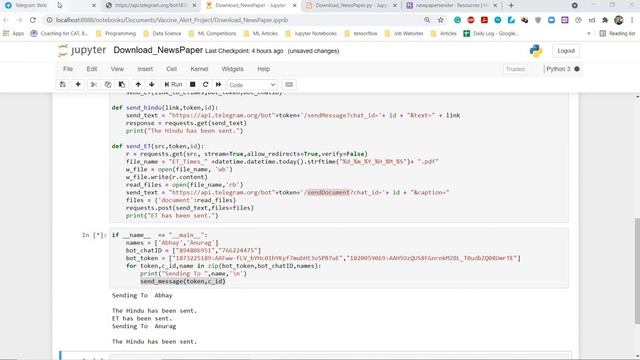The image size is (640, 360).
Task: Open the View menu
Action: [117, 69]
